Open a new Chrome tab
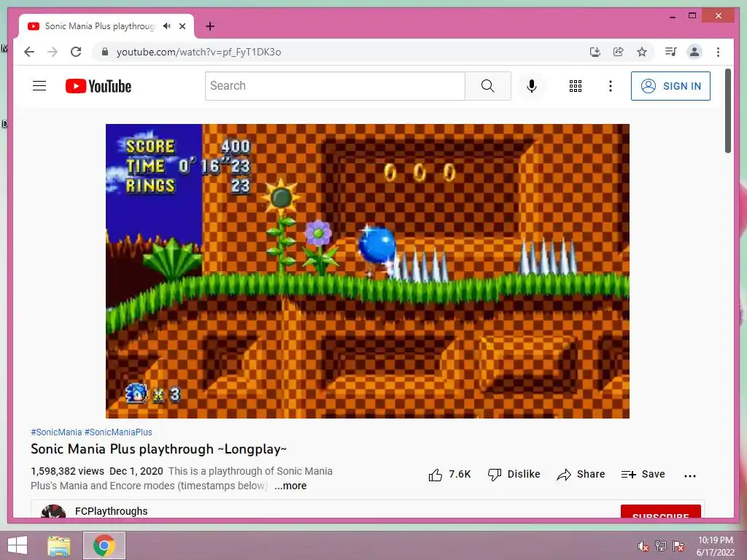The width and height of the screenshot is (747, 560). pyautogui.click(x=210, y=26)
